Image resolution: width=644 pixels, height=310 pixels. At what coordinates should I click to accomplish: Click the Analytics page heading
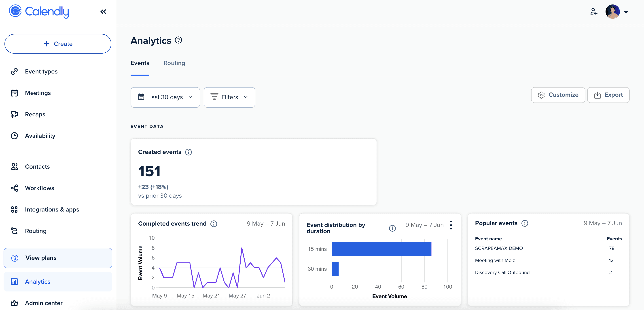tap(151, 40)
